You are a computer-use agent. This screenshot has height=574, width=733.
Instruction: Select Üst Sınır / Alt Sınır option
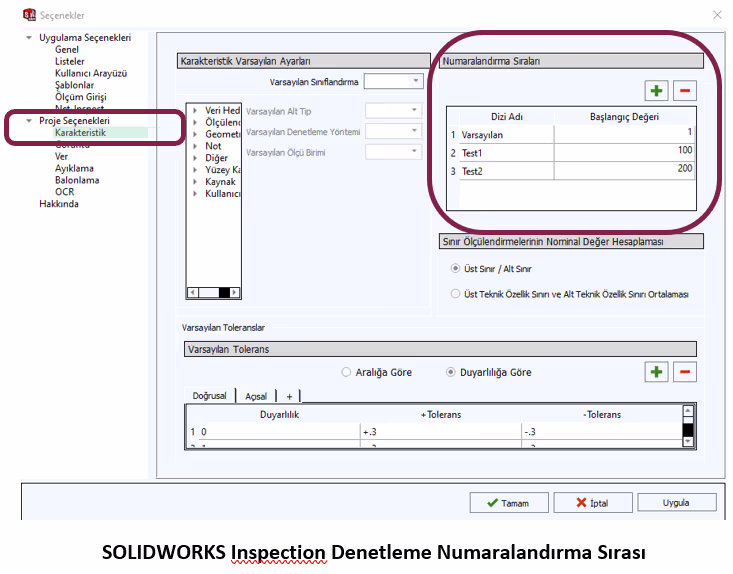click(455, 268)
